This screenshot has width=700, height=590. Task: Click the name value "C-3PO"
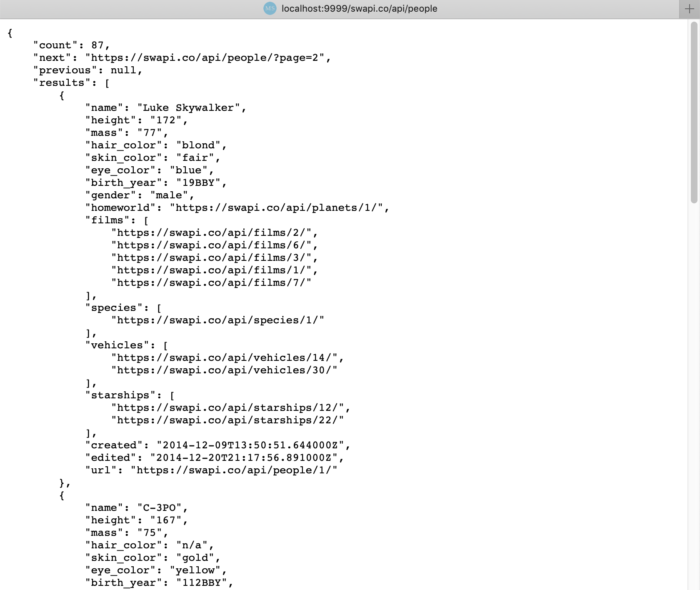pyautogui.click(x=160, y=507)
